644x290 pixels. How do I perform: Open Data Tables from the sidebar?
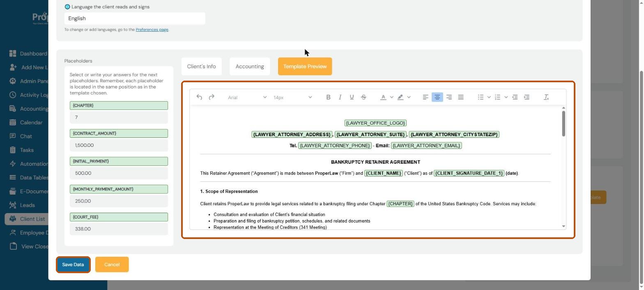(29, 177)
